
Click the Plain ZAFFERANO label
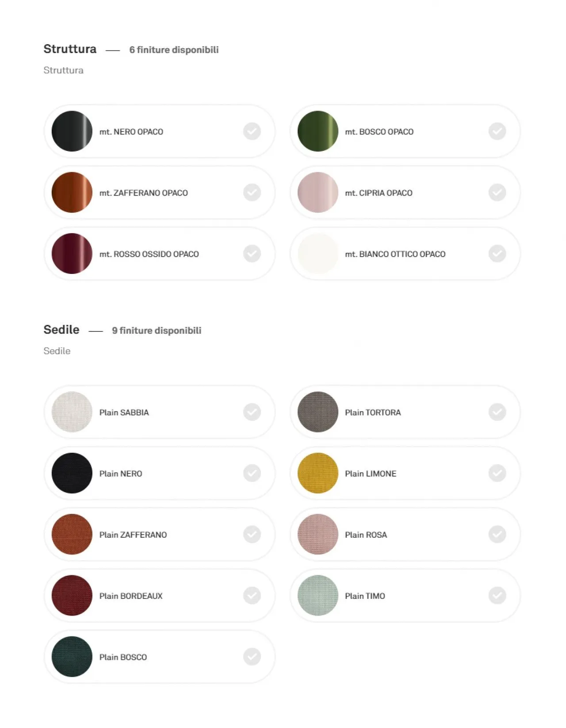coord(133,535)
